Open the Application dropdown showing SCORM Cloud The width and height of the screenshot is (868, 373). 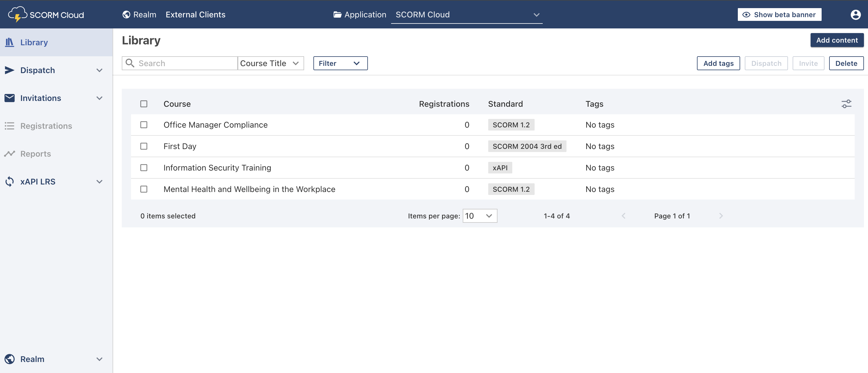click(467, 15)
